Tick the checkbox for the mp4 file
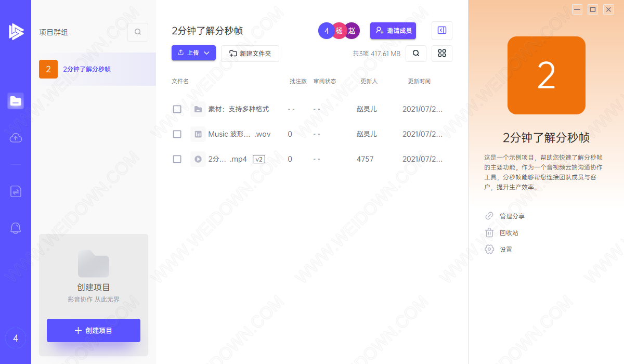The width and height of the screenshot is (624, 364). [177, 159]
